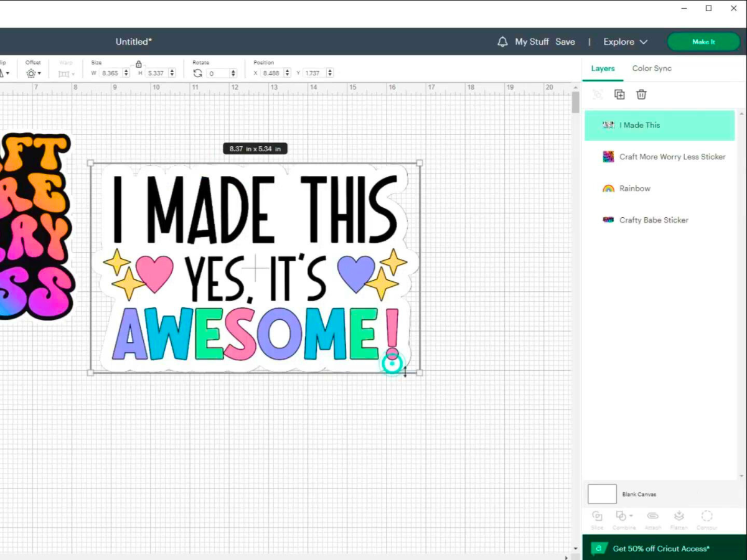Select the Slice tool icon
This screenshot has width=747, height=560.
coord(597,516)
